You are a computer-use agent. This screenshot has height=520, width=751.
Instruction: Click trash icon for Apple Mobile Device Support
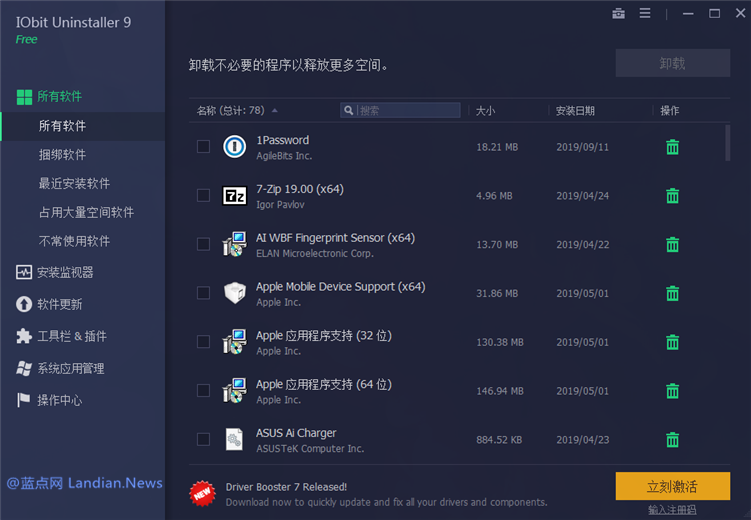(x=672, y=294)
